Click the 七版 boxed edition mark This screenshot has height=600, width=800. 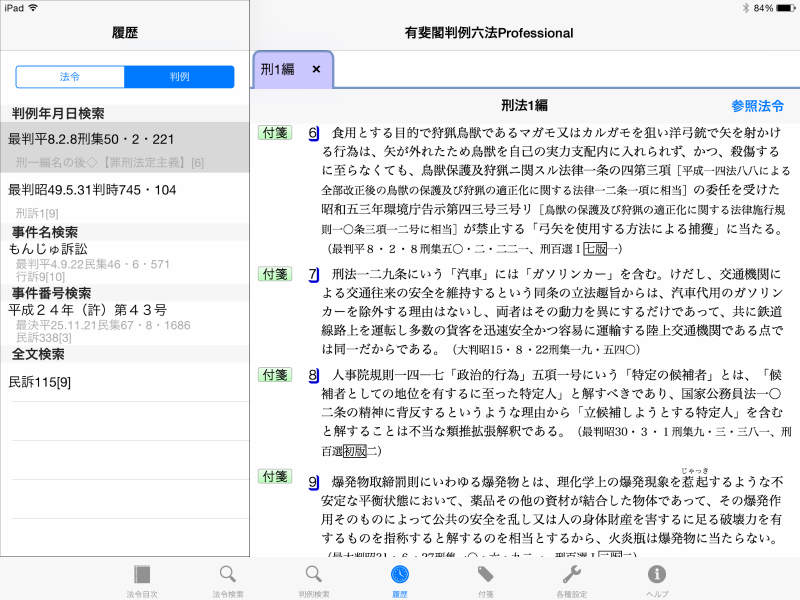click(x=595, y=249)
